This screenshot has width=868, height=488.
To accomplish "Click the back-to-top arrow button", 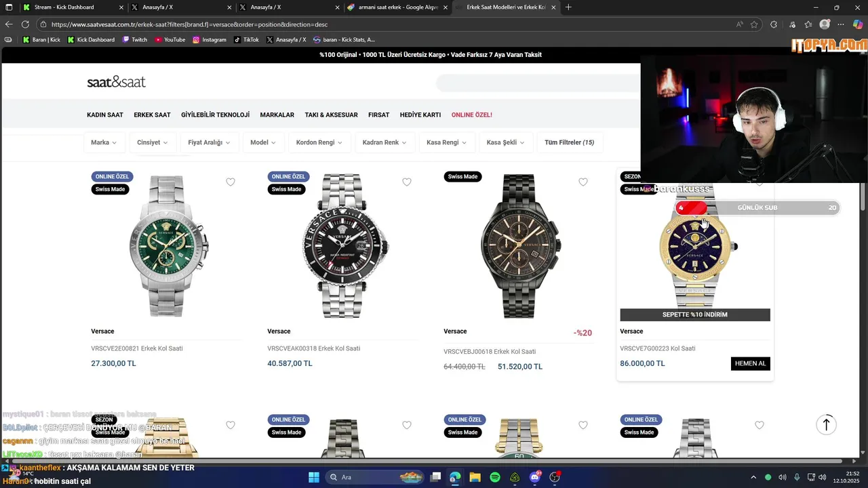I will point(826,425).
